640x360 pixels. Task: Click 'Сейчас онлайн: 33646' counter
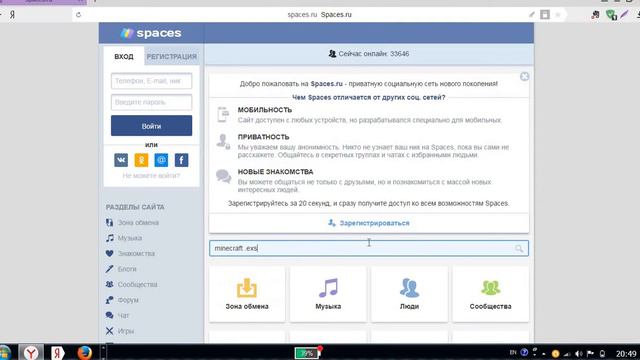[369, 53]
